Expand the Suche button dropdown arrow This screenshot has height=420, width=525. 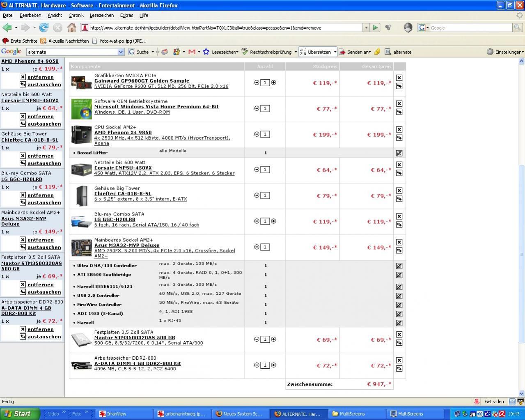coord(153,52)
